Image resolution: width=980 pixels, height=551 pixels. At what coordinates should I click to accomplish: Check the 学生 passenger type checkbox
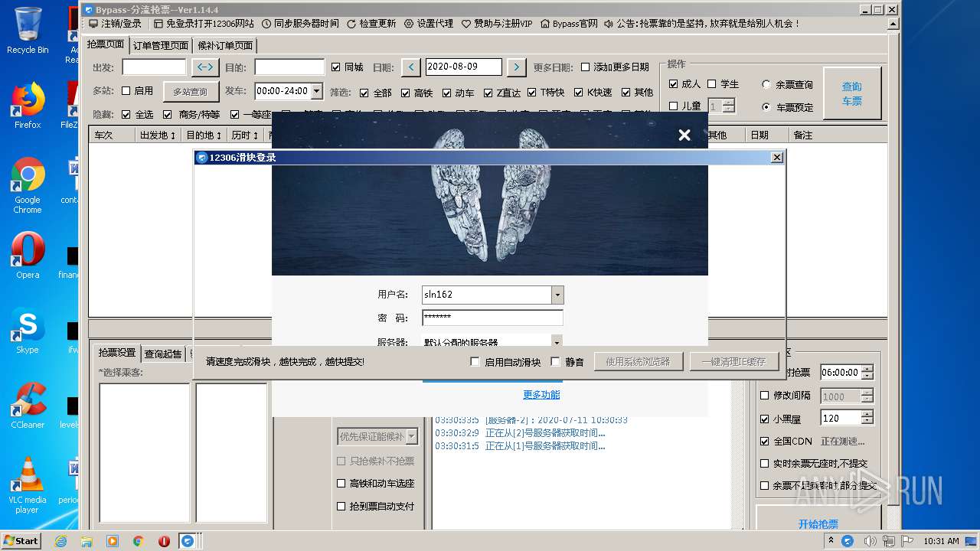coord(712,84)
